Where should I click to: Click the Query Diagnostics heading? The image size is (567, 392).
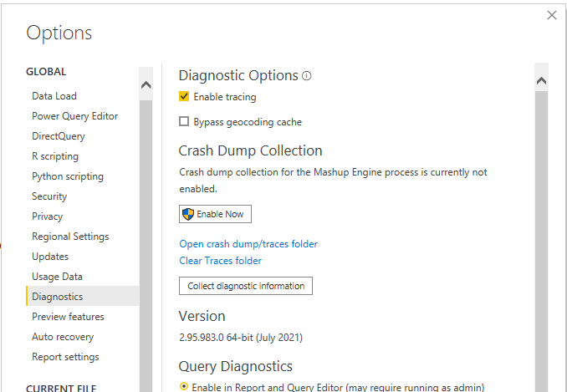point(235,366)
